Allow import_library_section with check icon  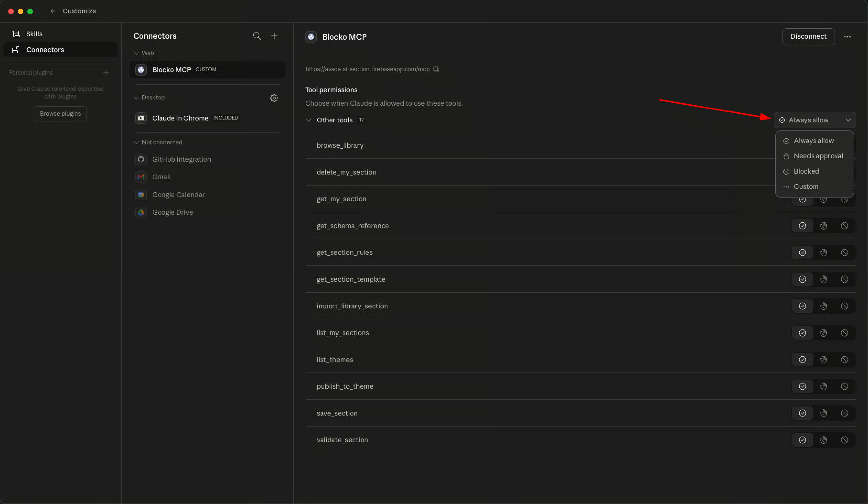802,306
